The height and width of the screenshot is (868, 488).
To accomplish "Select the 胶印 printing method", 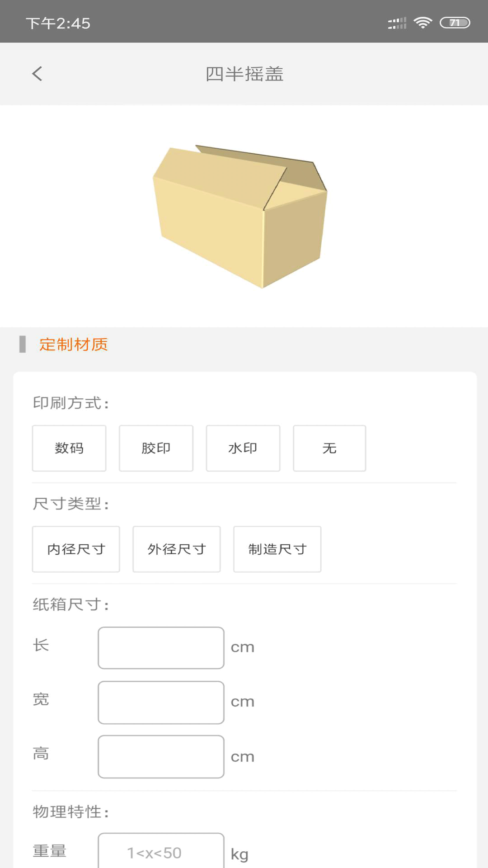I will (155, 448).
